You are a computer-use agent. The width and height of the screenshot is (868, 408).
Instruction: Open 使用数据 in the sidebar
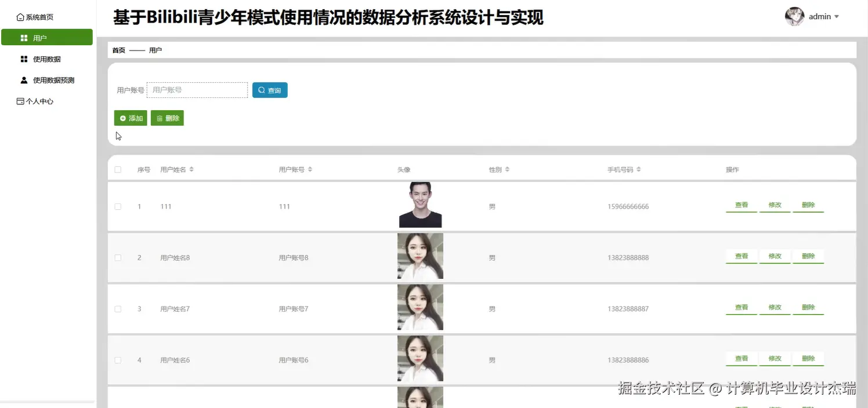pos(47,59)
